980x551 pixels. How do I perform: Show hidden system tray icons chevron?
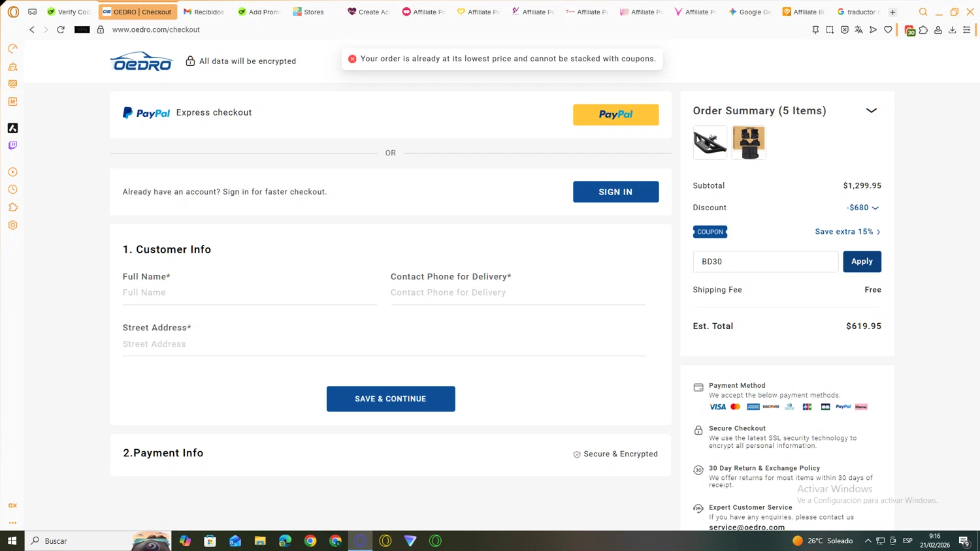pyautogui.click(x=868, y=541)
